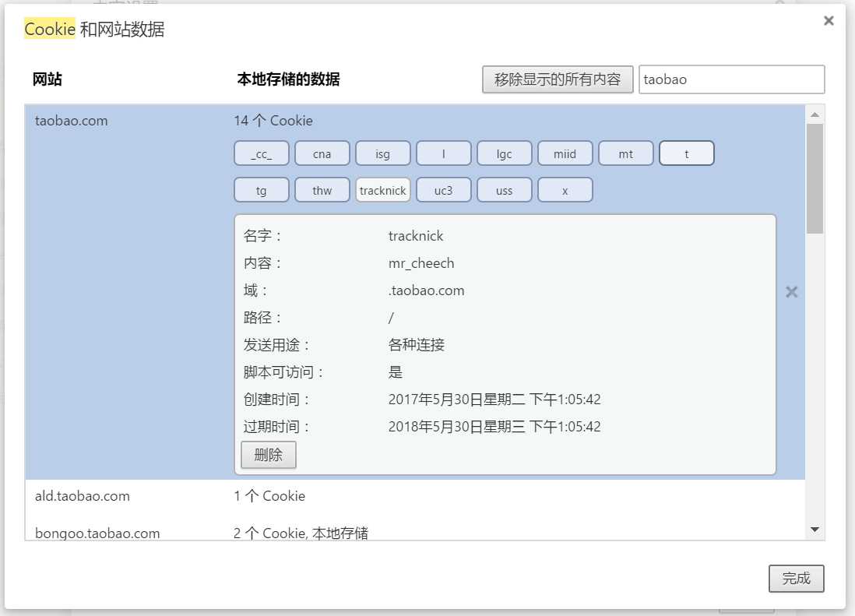The height and width of the screenshot is (616, 855).
Task: Open the mt cookie chip
Action: click(625, 153)
